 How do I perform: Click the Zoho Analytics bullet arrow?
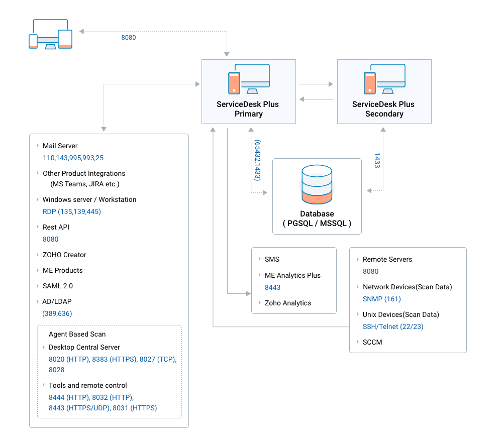(x=260, y=303)
